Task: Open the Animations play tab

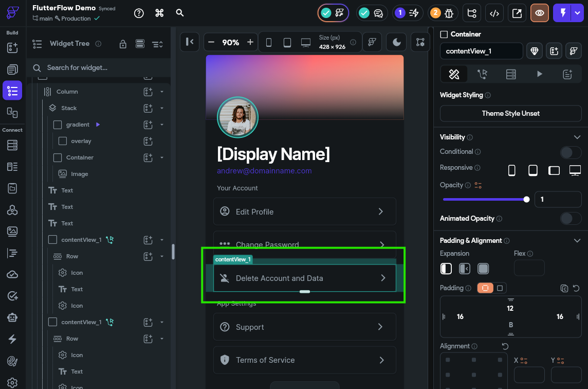Action: (539, 74)
